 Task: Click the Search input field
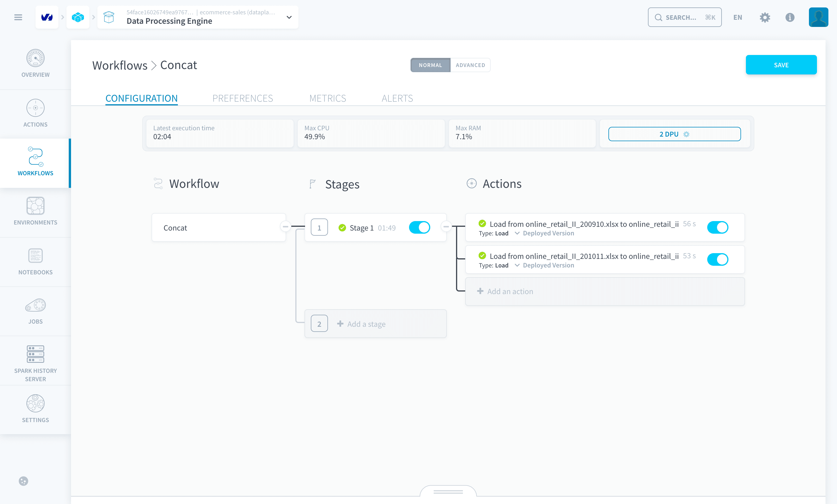pos(685,17)
